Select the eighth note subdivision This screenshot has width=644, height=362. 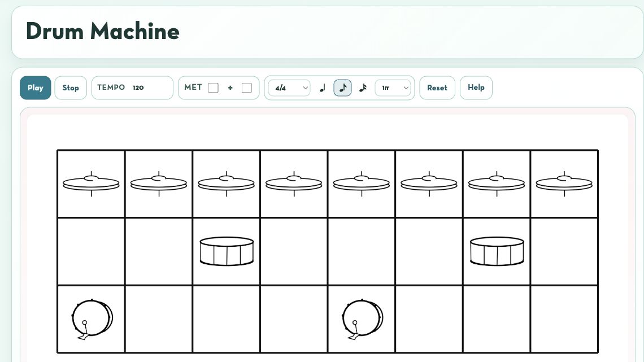342,88
